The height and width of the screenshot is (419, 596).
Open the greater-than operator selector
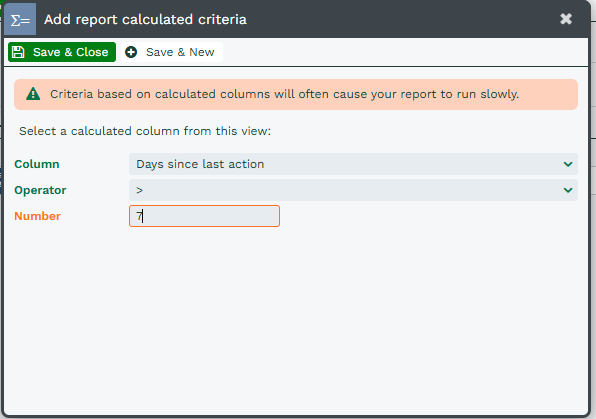pos(353,190)
